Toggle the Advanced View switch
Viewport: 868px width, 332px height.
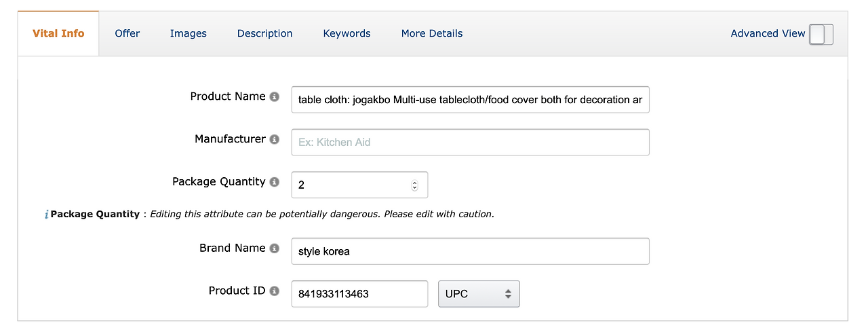click(821, 34)
